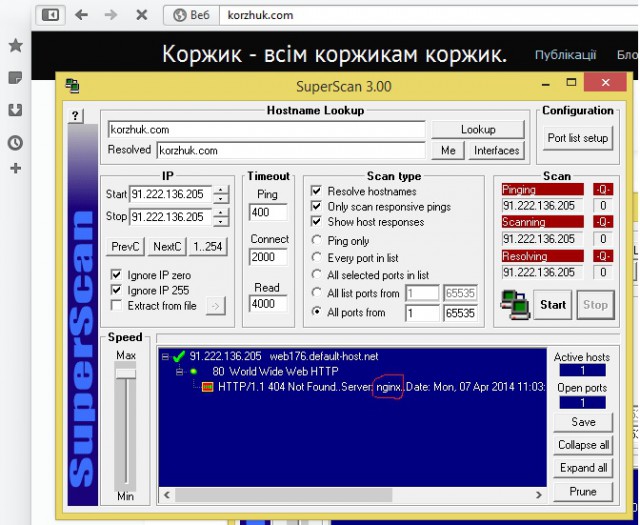Open the Interfaces button
Viewport: 640px width, 525px height.
pyautogui.click(x=496, y=151)
